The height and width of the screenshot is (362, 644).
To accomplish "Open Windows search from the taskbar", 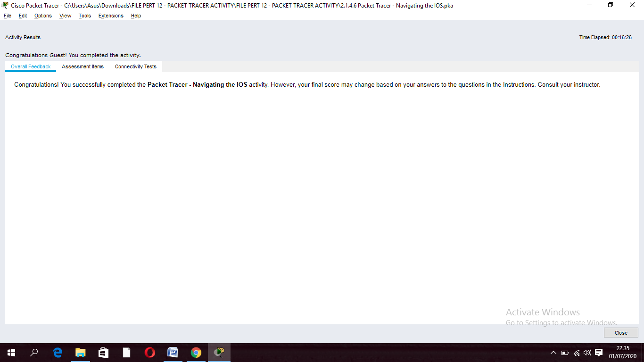I will click(34, 353).
